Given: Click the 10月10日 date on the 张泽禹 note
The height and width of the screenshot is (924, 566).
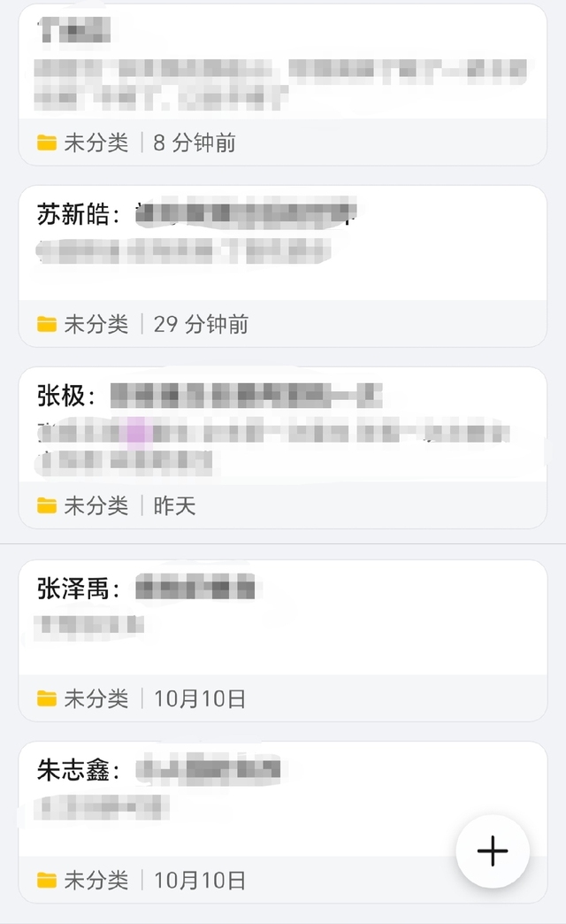Looking at the screenshot, I should pos(199,699).
